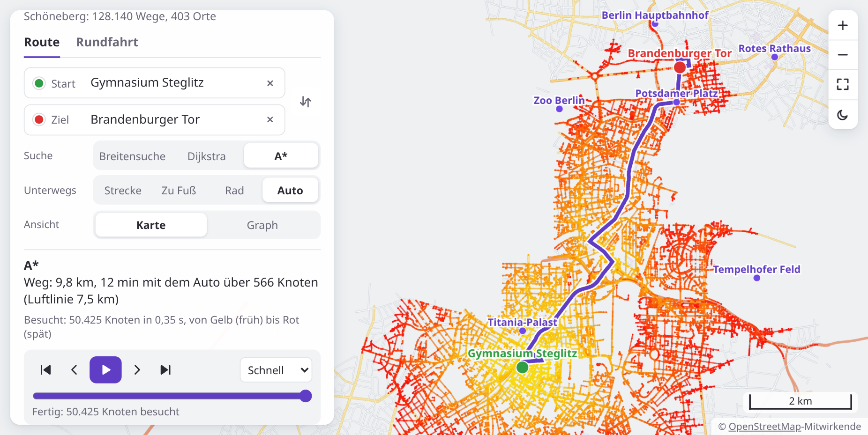Select the Berlin Hauptbahnhof map point
Image resolution: width=868 pixels, height=435 pixels.
point(655,23)
